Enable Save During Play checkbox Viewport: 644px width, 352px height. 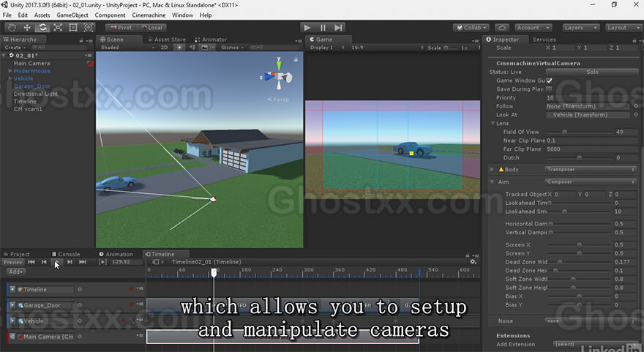(x=549, y=89)
